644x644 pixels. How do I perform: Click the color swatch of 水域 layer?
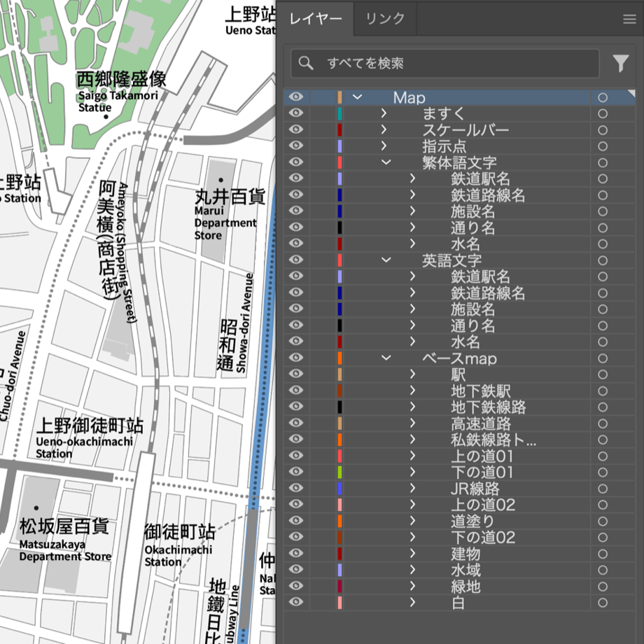(339, 570)
